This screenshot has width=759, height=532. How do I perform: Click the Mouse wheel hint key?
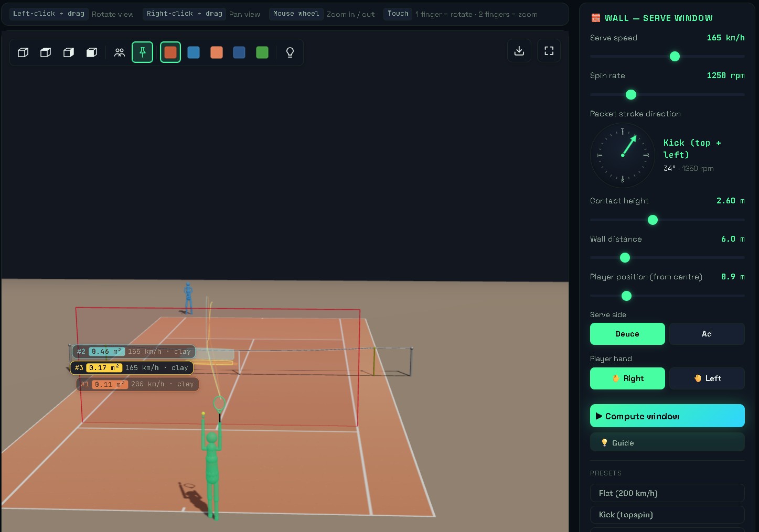pyautogui.click(x=296, y=14)
